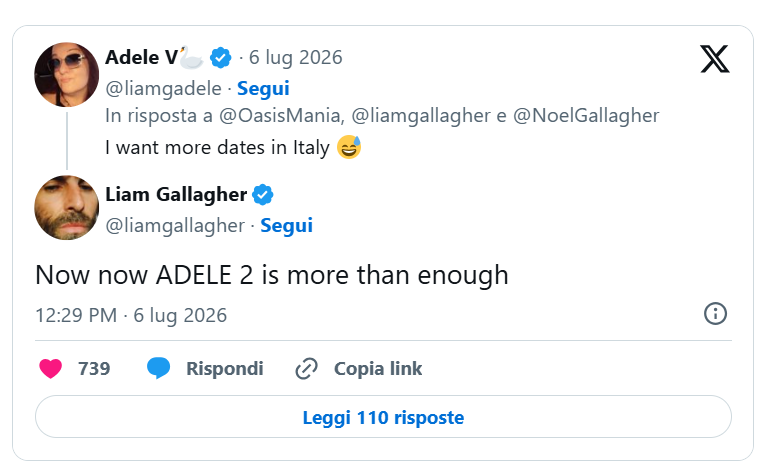Click the chain link copy icon
This screenshot has height=472, width=762.
[x=307, y=368]
